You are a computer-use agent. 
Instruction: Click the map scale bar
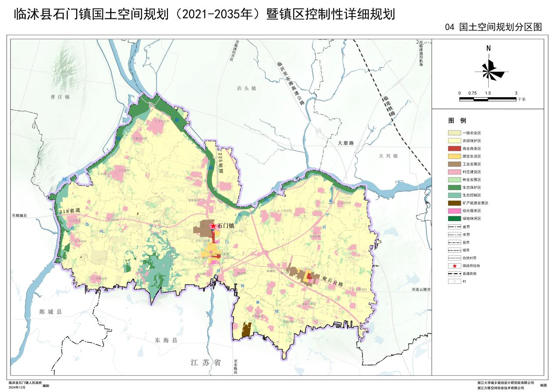[x=487, y=99]
